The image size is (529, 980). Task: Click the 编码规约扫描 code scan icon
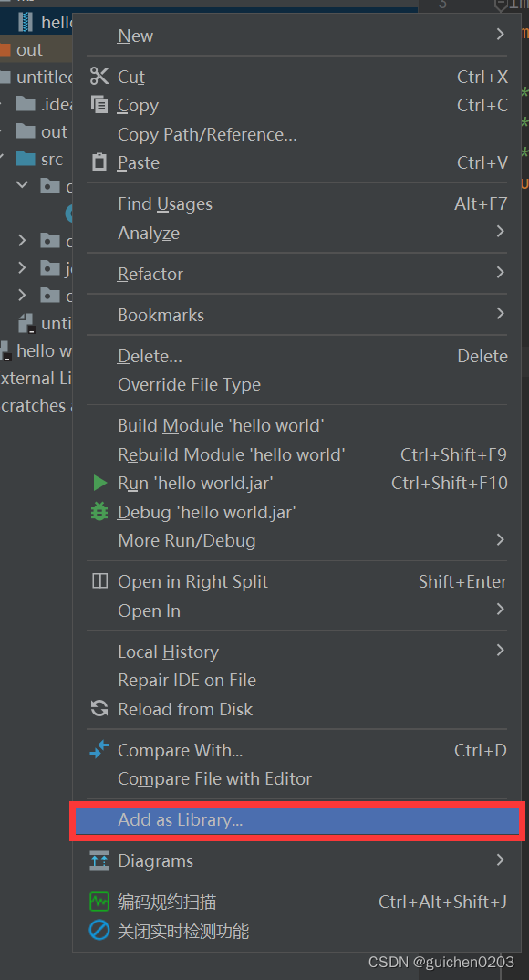pyautogui.click(x=99, y=902)
